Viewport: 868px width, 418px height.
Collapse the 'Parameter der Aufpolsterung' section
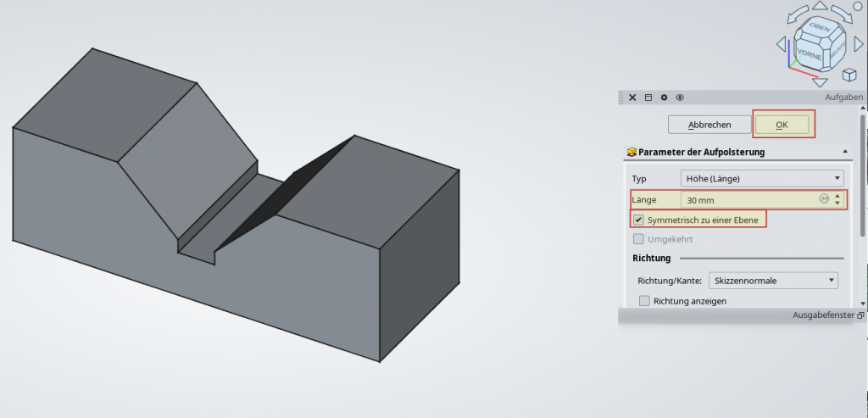pyautogui.click(x=845, y=152)
